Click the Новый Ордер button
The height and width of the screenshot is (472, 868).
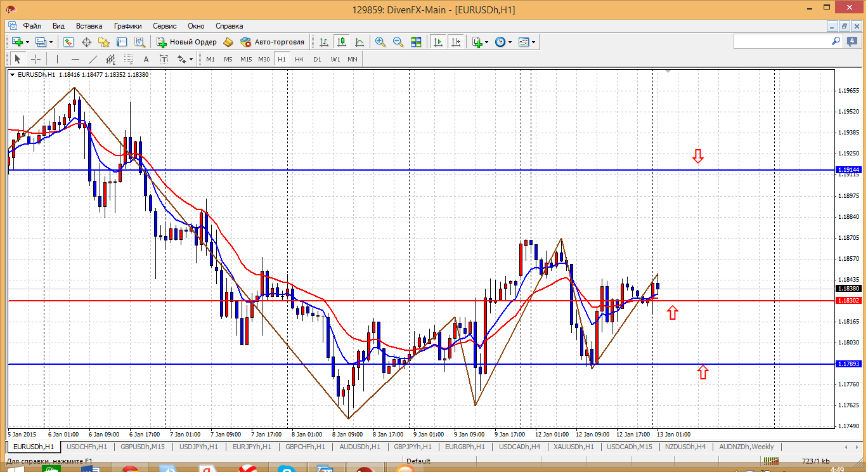tap(187, 42)
